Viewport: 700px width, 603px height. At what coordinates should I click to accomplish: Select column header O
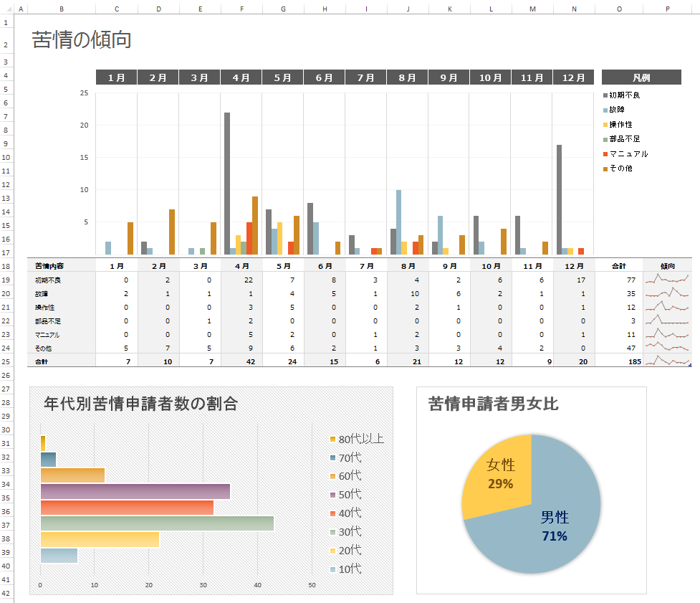coord(619,9)
